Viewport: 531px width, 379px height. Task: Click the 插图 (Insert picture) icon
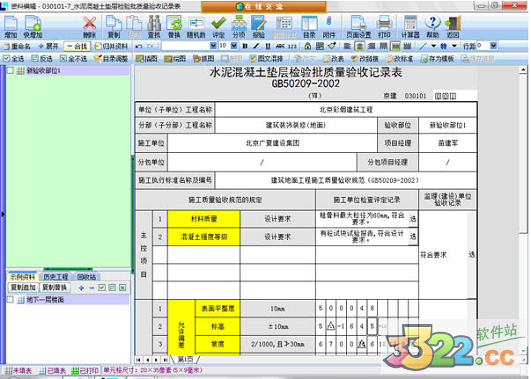[x=147, y=59]
